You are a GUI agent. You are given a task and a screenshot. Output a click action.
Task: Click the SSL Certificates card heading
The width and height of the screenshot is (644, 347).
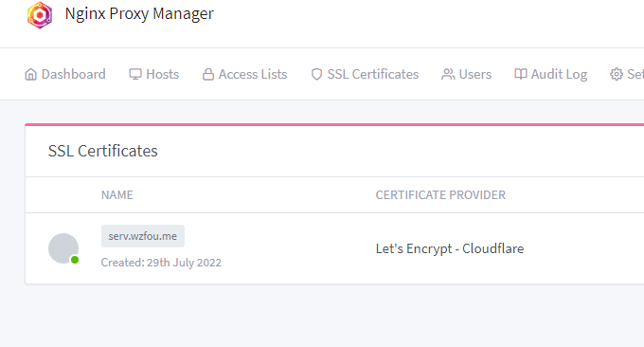click(102, 151)
